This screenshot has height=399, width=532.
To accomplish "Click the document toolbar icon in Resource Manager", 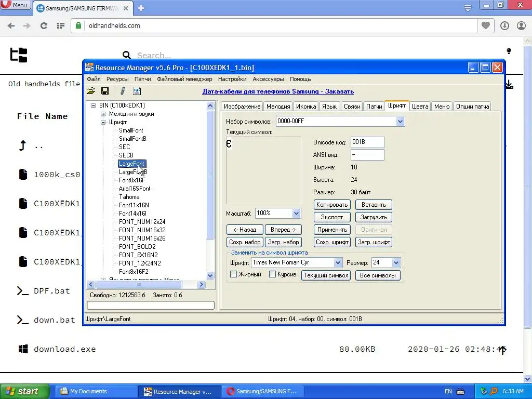I will [137, 91].
